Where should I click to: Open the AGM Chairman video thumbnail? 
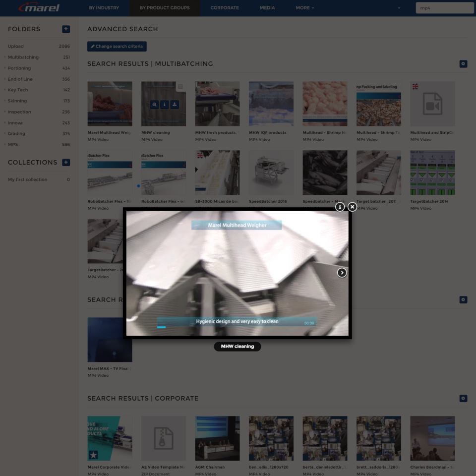pyautogui.click(x=217, y=438)
